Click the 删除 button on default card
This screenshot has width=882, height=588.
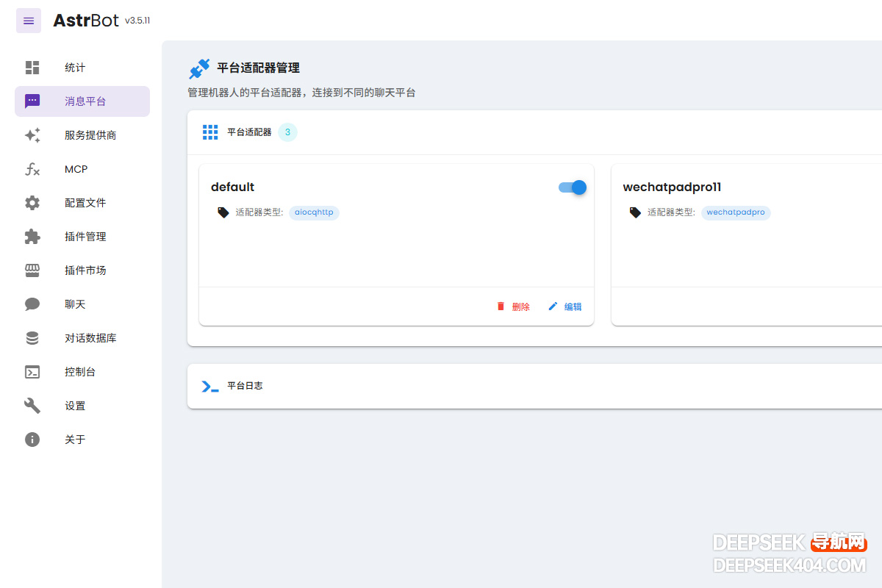[x=513, y=306]
